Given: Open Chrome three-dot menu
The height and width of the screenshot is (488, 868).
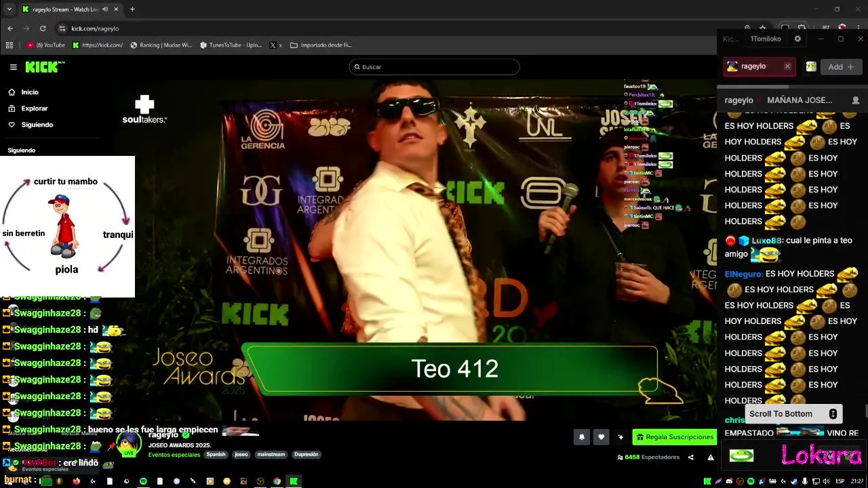Looking at the screenshot, I should pyautogui.click(x=859, y=28).
